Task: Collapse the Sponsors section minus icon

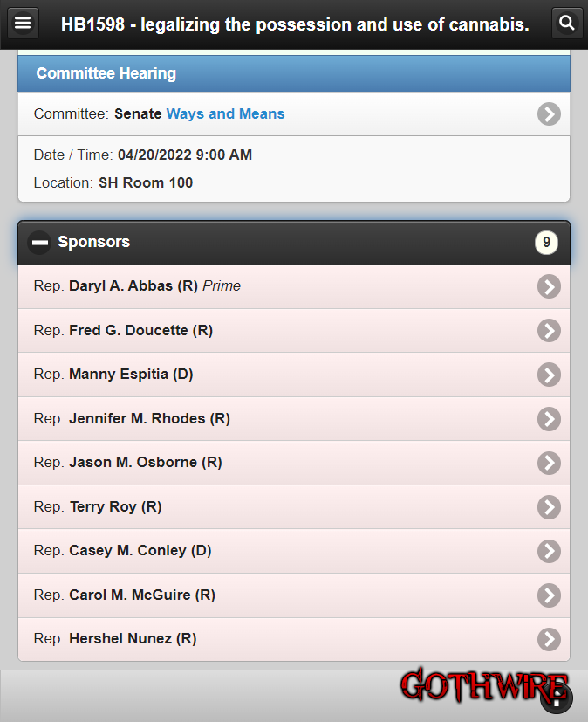Action: pos(39,242)
